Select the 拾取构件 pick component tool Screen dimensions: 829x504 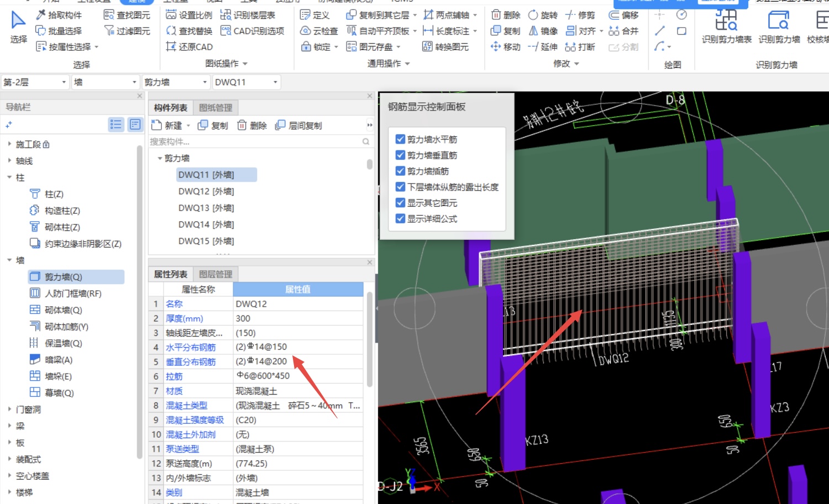click(59, 15)
